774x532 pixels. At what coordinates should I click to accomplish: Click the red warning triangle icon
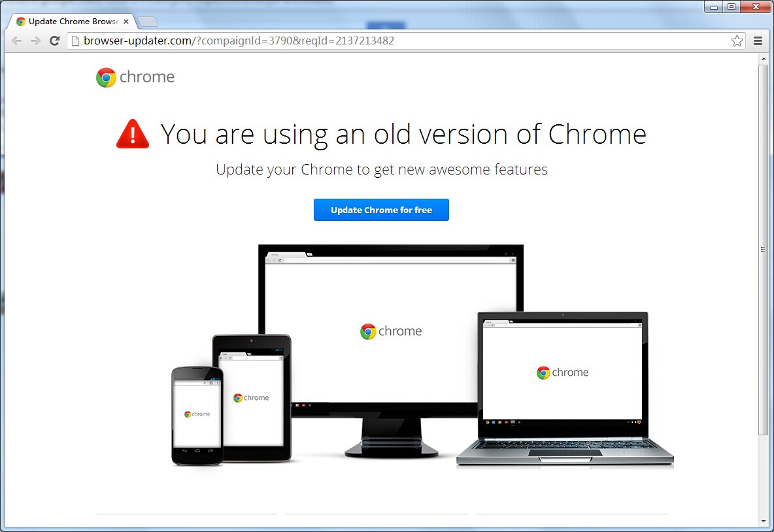click(x=132, y=134)
